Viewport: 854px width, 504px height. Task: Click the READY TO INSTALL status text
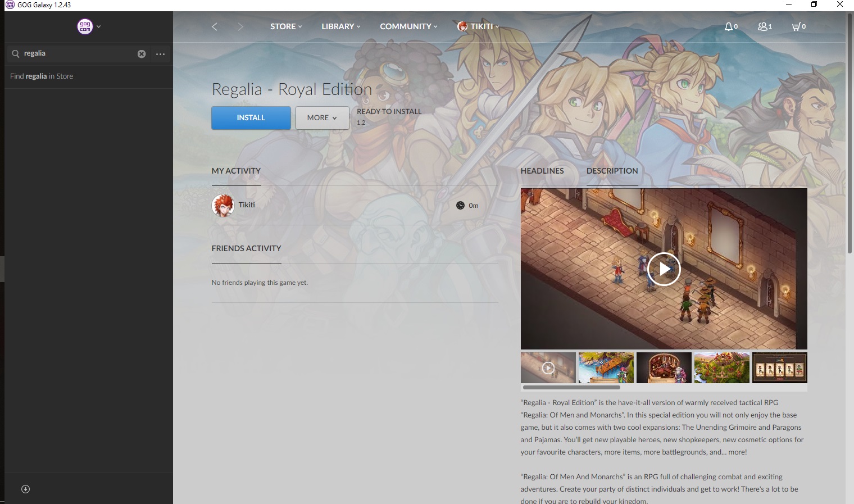(389, 112)
